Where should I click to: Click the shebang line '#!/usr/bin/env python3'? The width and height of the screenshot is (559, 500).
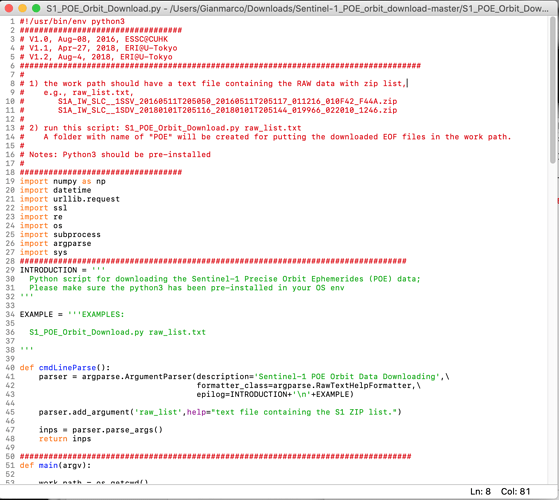coord(72,21)
